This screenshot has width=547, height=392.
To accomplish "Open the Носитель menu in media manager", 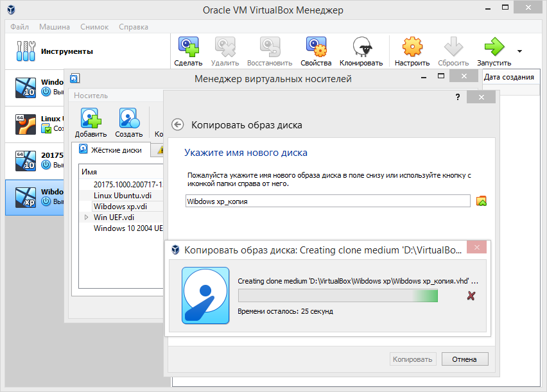I will tap(91, 96).
